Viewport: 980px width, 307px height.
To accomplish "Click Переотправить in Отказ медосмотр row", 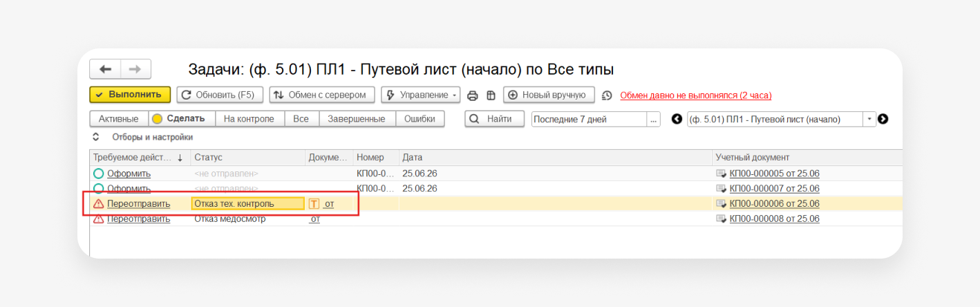I will click(138, 218).
